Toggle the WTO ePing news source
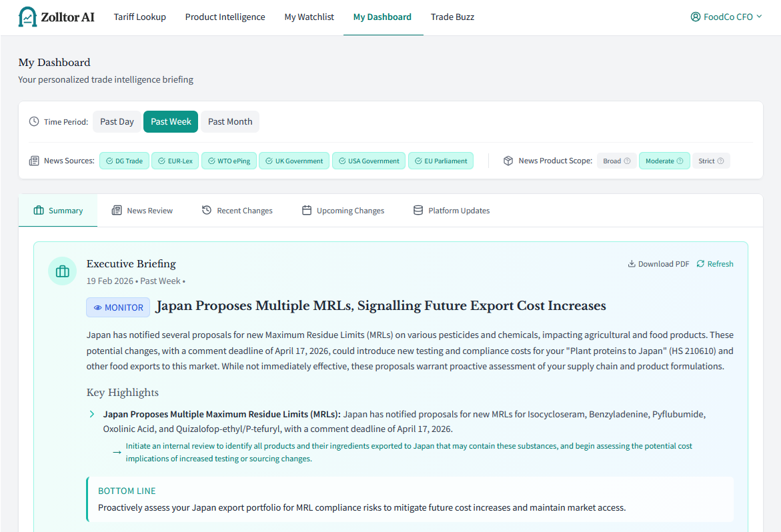The width and height of the screenshot is (781, 532). pos(229,161)
